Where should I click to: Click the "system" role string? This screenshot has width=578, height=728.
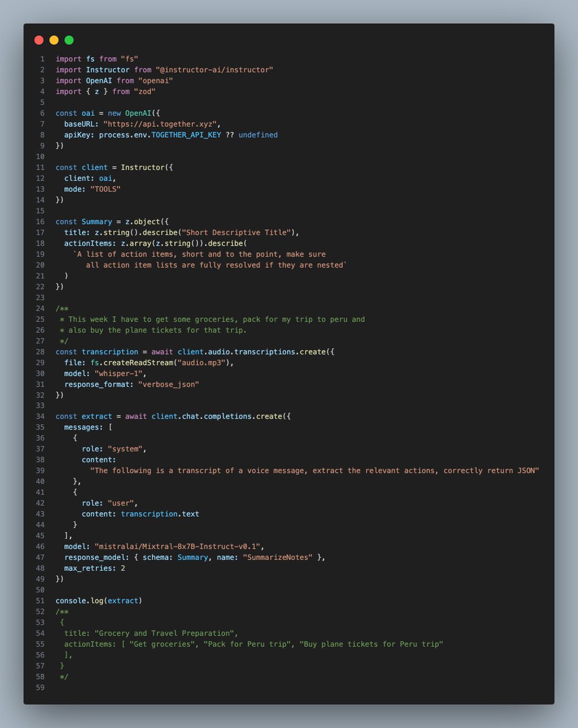pos(125,449)
